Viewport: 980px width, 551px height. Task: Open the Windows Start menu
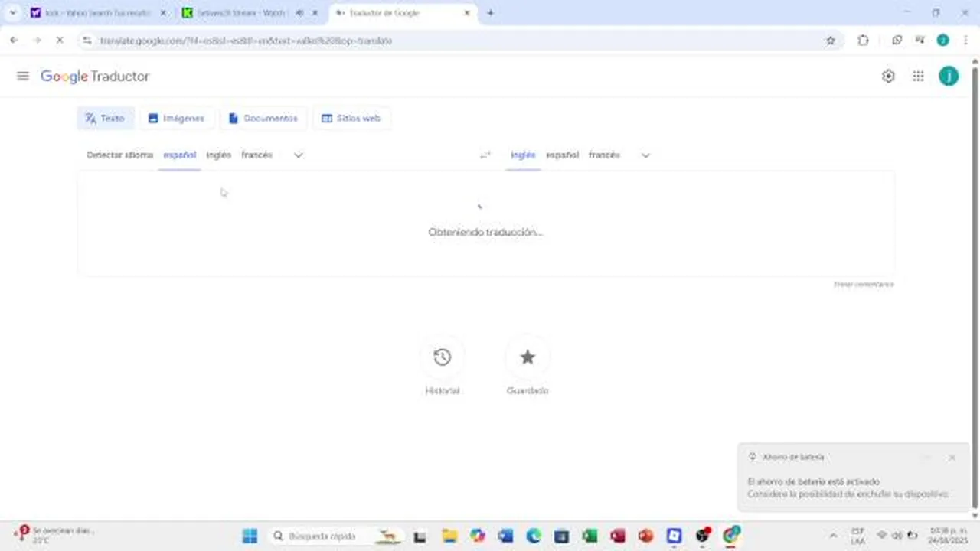point(250,536)
